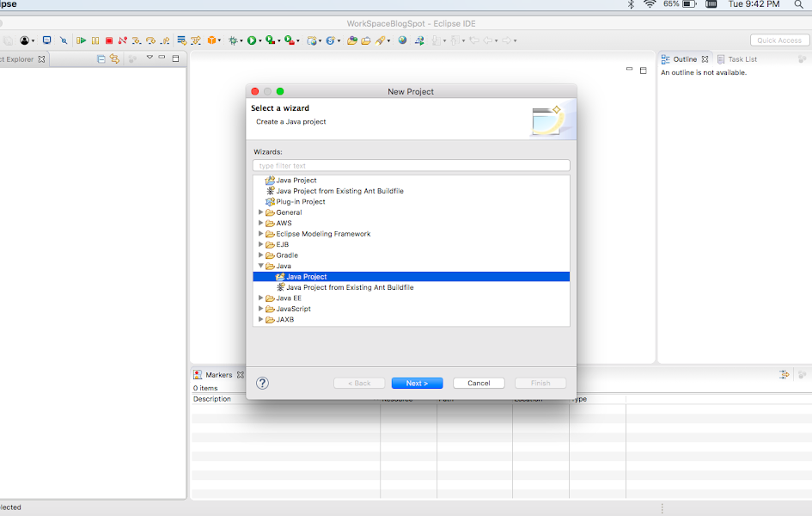Click the Use Step Filters icon

[x=196, y=40]
